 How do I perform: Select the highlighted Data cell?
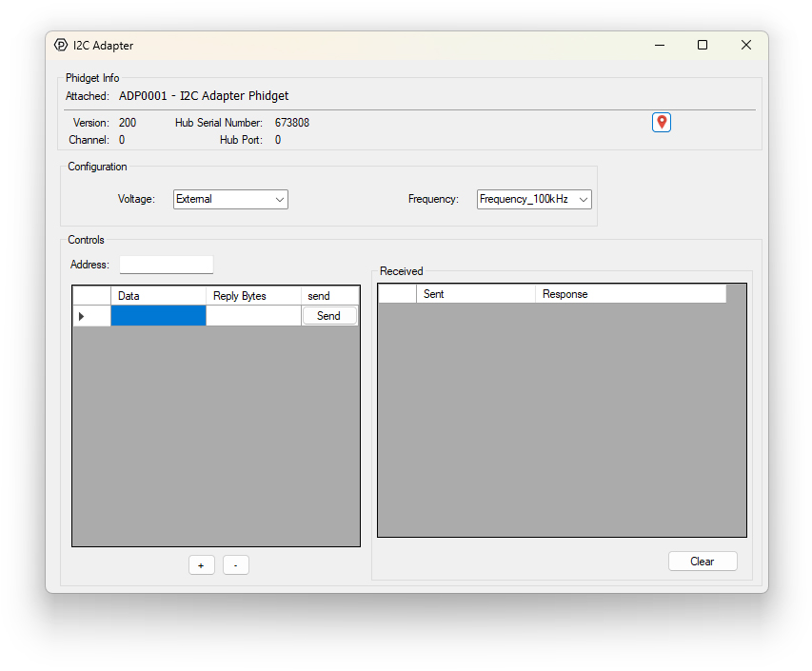pyautogui.click(x=158, y=316)
